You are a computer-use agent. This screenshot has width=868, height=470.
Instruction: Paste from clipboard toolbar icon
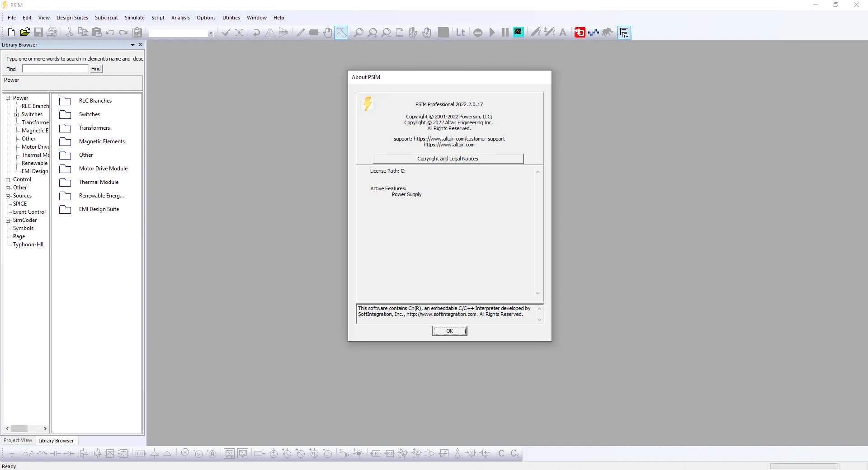[x=97, y=33]
